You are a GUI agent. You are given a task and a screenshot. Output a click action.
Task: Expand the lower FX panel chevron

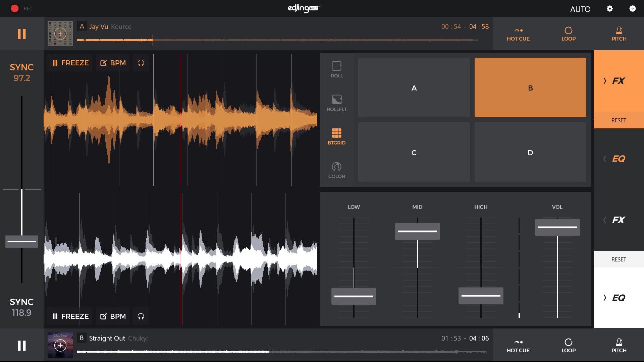(605, 220)
